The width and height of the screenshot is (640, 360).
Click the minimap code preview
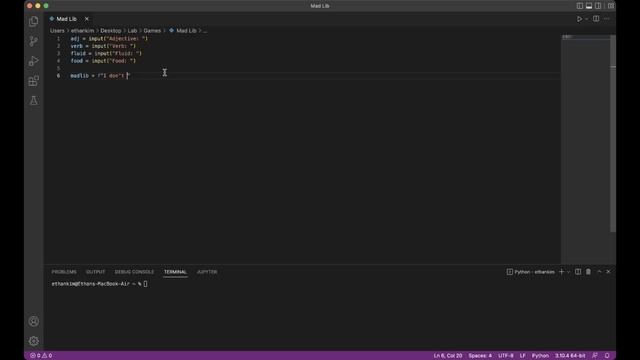(568, 37)
